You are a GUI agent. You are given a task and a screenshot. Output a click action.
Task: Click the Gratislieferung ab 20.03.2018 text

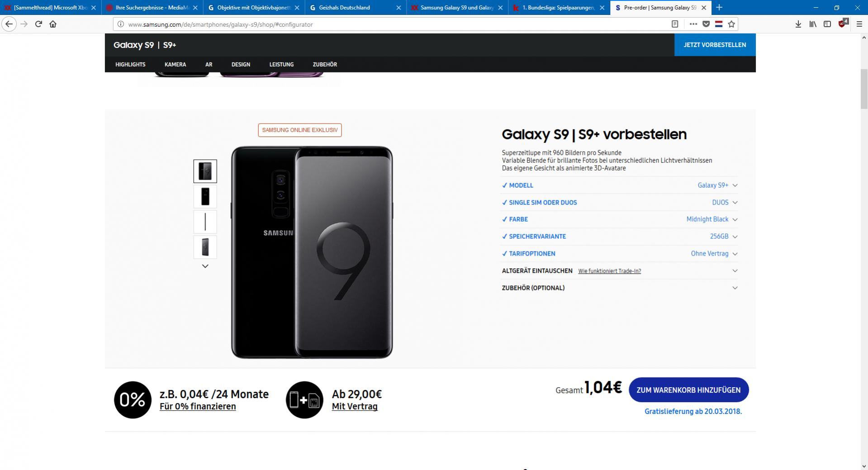[x=693, y=411]
